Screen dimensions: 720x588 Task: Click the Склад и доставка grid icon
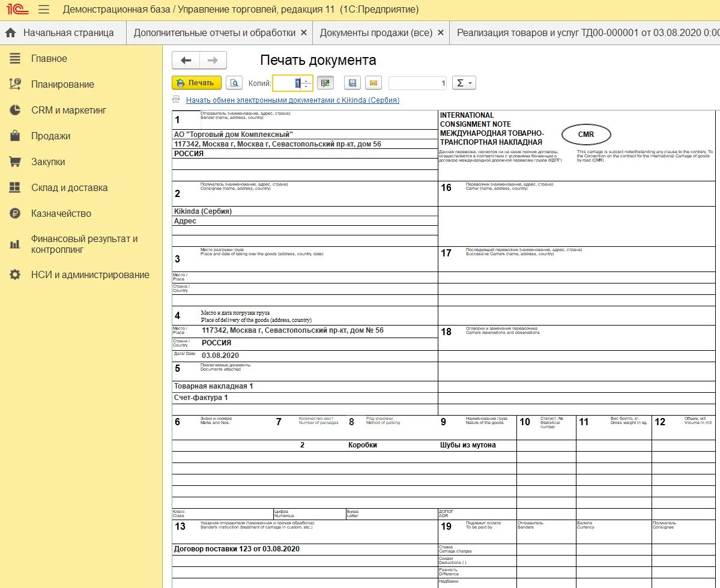[14, 187]
